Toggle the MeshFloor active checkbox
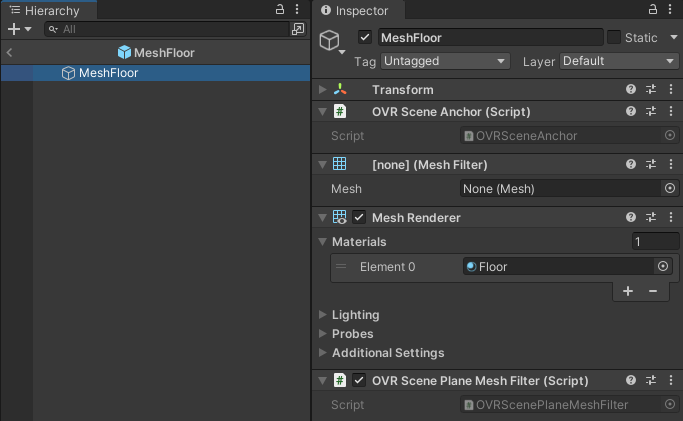This screenshot has width=683, height=421. click(365, 38)
